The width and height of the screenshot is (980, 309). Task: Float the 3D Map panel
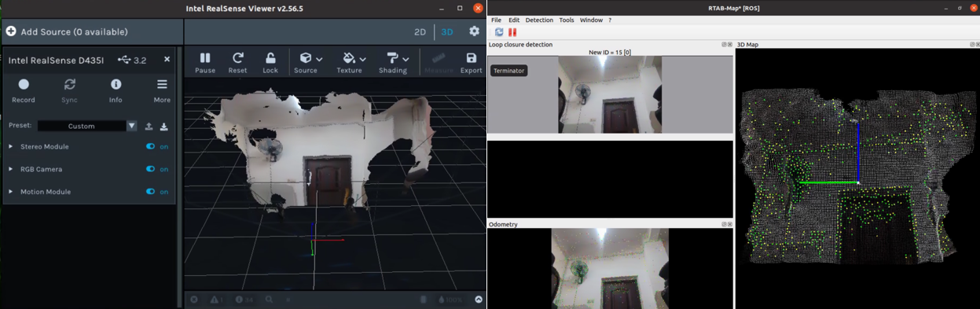click(972, 45)
